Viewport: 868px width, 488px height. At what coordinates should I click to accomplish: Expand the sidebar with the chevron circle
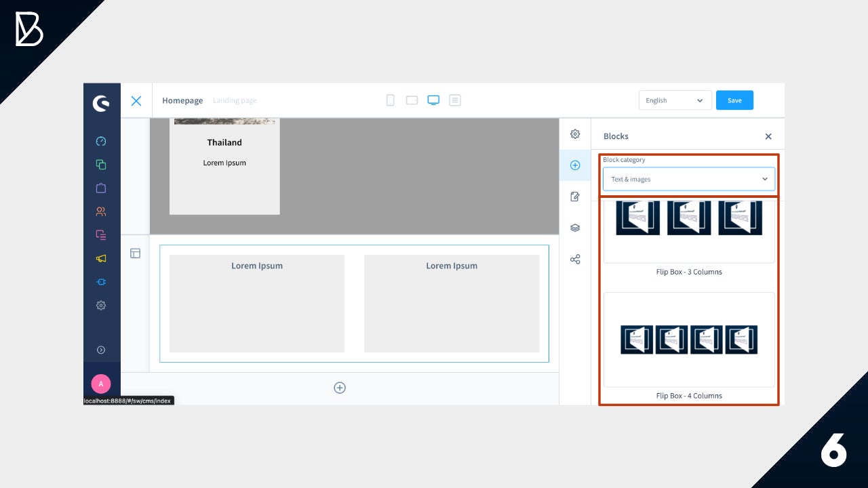(x=101, y=350)
